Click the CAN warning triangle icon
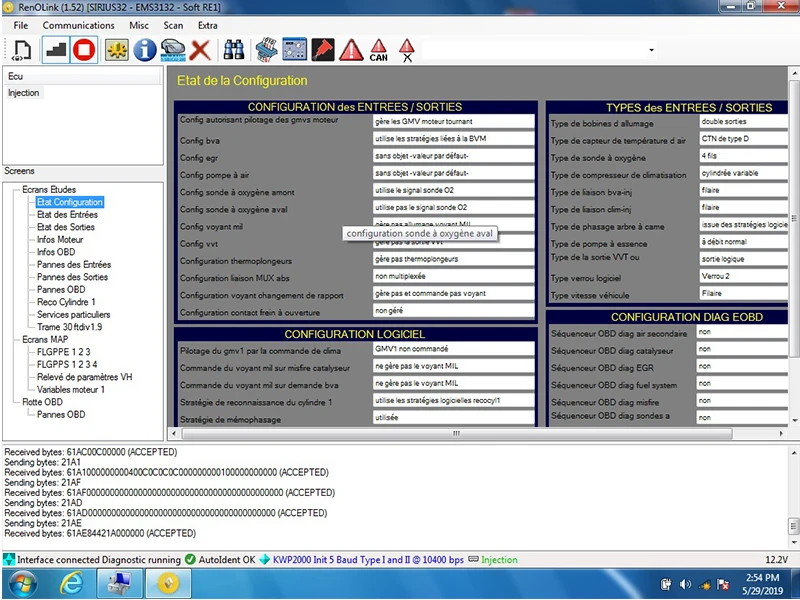This screenshot has height=600, width=800. point(379,51)
